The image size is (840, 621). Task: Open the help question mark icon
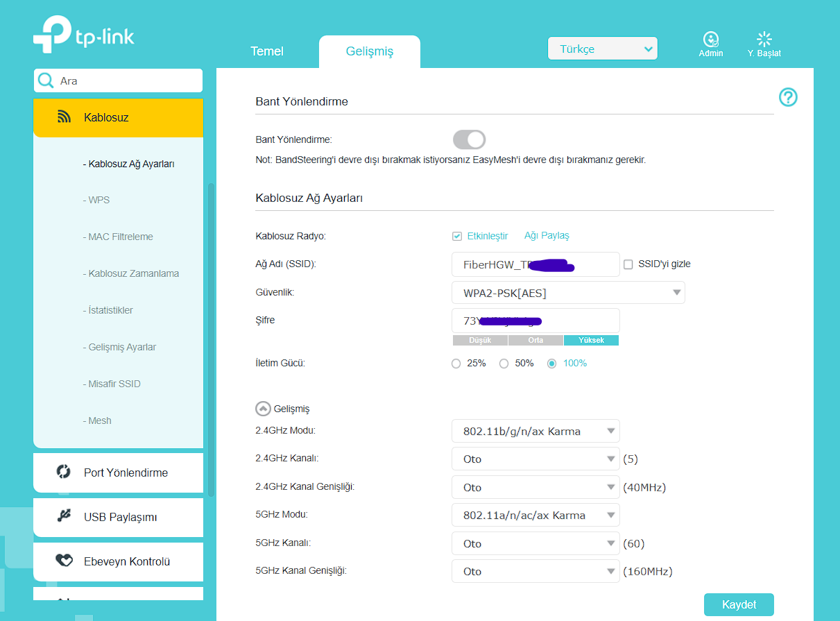click(788, 97)
